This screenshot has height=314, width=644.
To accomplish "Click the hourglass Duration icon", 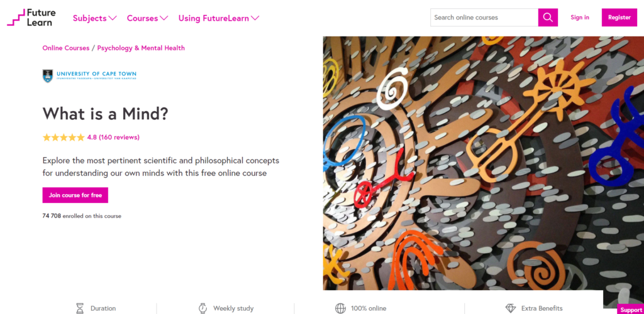I will tap(80, 308).
